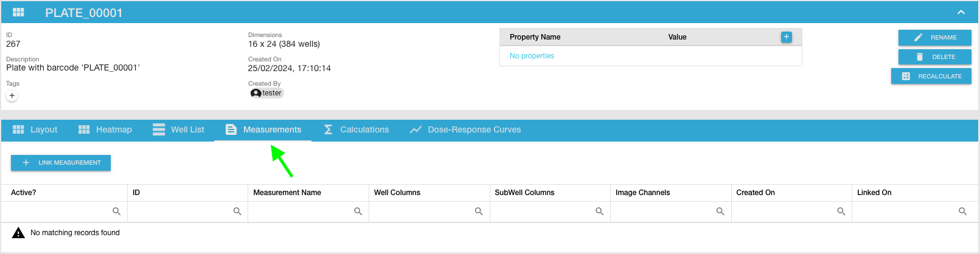This screenshot has width=980, height=254.
Task: Open the Layout tab
Action: pyautogui.click(x=35, y=129)
